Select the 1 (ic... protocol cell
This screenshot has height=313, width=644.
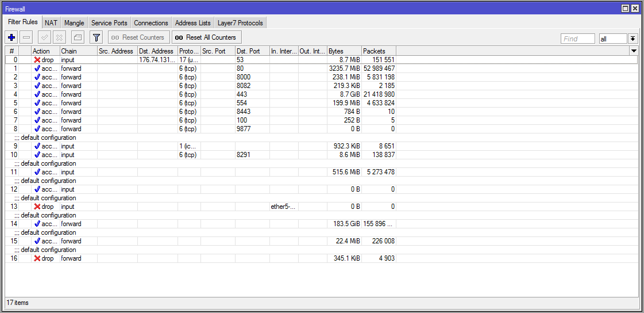click(x=190, y=146)
